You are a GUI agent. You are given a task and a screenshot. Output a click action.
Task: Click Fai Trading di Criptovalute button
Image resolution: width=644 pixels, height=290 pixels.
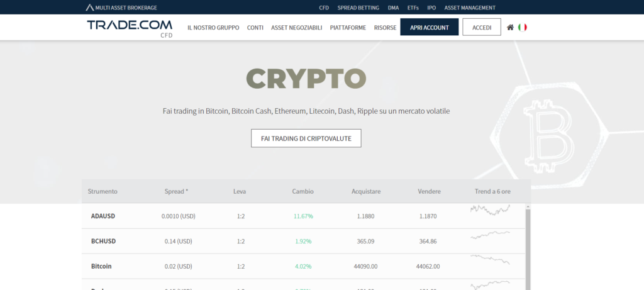(x=306, y=138)
